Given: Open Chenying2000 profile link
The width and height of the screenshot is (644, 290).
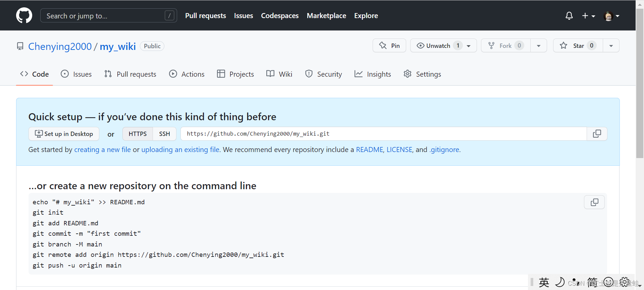Looking at the screenshot, I should pyautogui.click(x=60, y=46).
